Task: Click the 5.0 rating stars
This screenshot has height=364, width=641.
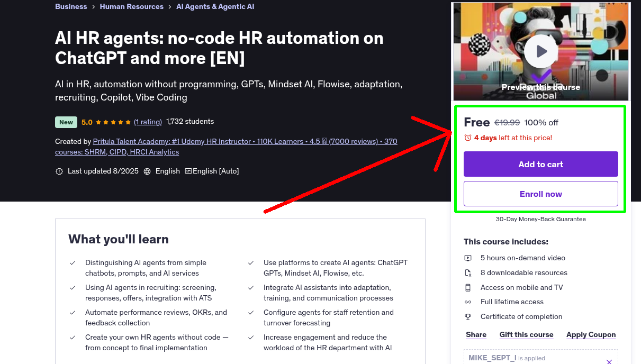Action: click(113, 122)
